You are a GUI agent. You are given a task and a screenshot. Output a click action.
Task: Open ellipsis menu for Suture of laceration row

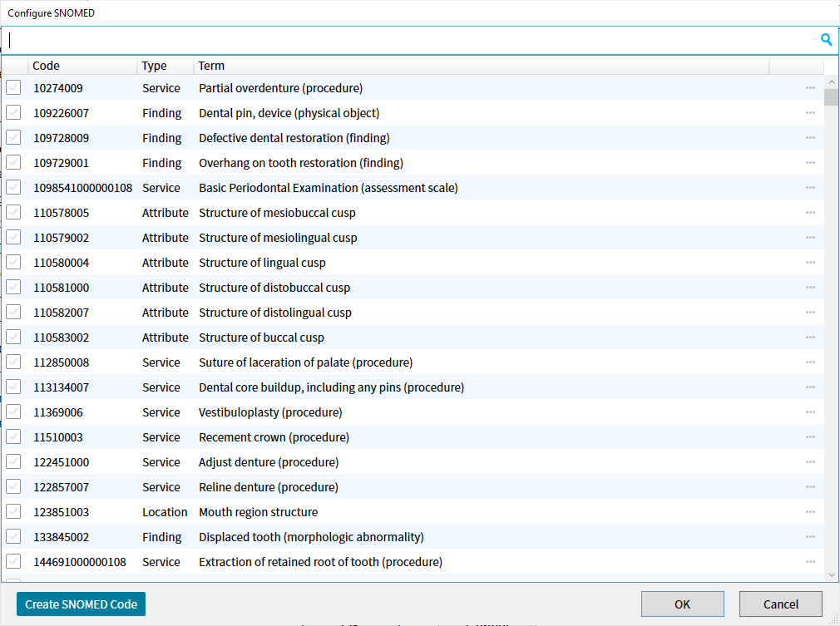click(810, 362)
